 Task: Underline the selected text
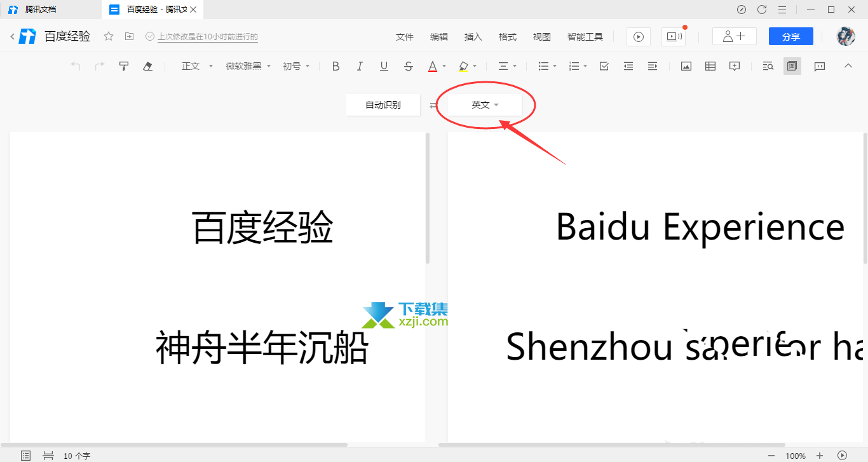tap(384, 66)
